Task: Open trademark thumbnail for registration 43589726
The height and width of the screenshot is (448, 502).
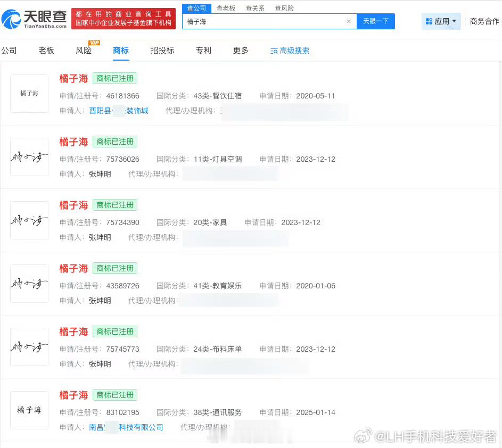Action: coord(29,284)
